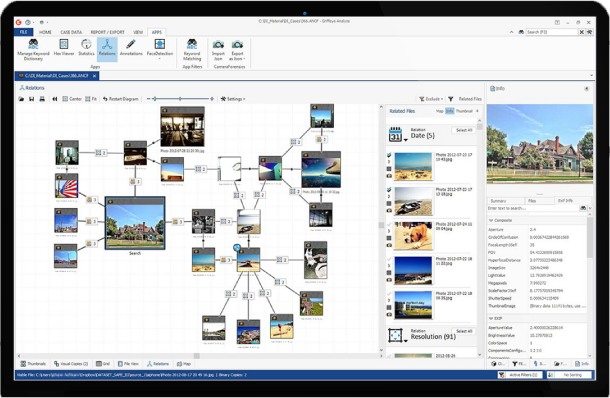The width and height of the screenshot is (610, 398).
Task: Open the FILE menu
Action: (x=24, y=32)
